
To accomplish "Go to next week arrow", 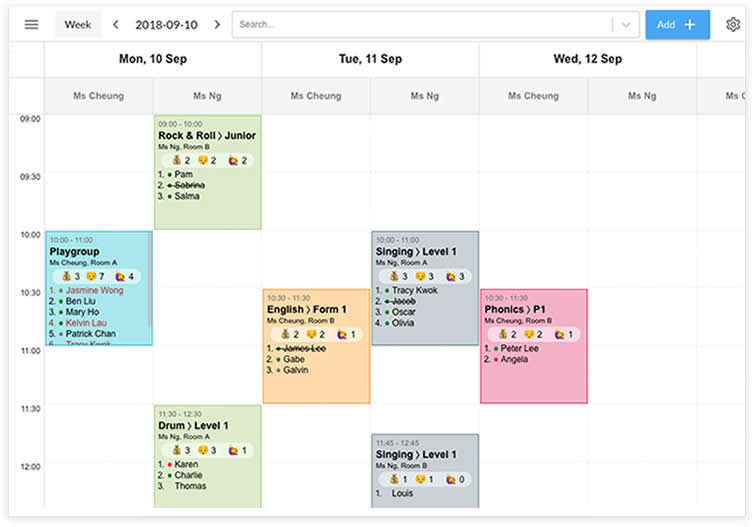I will [x=217, y=25].
